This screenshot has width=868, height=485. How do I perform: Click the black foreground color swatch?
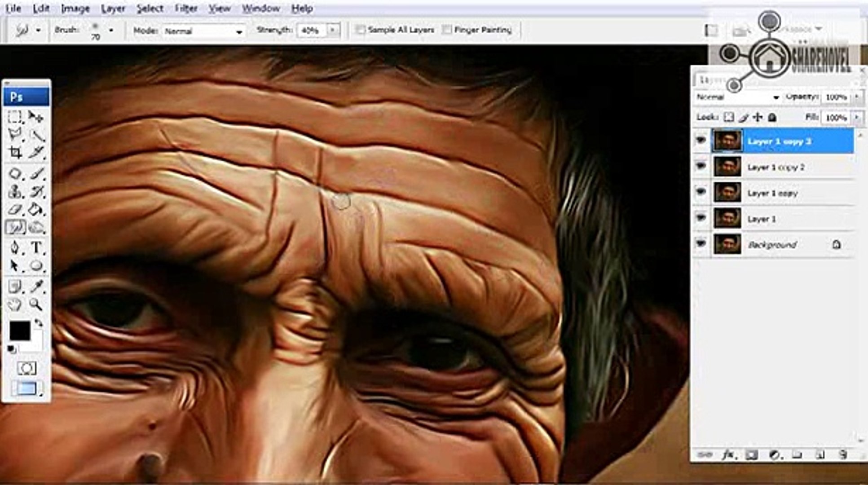19,331
